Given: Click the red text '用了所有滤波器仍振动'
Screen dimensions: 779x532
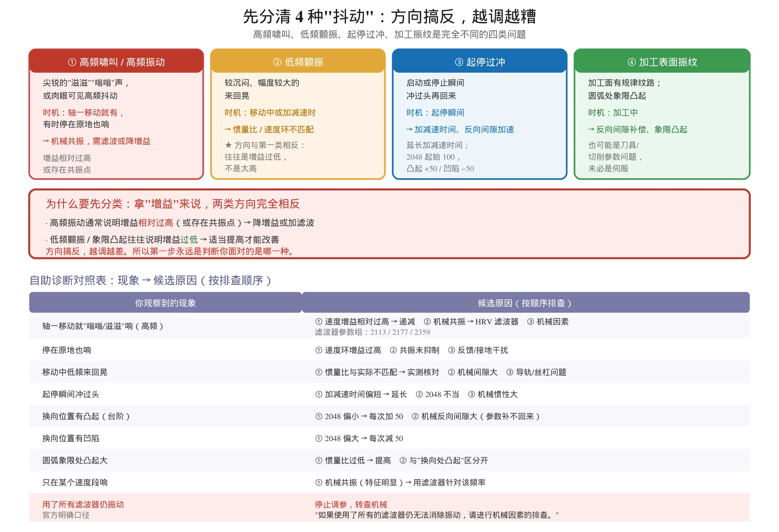Looking at the screenshot, I should click(x=83, y=504).
